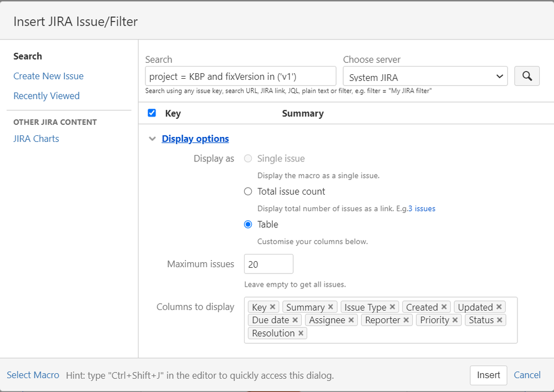This screenshot has height=392, width=554.
Task: Select the Table display option
Action: [248, 225]
